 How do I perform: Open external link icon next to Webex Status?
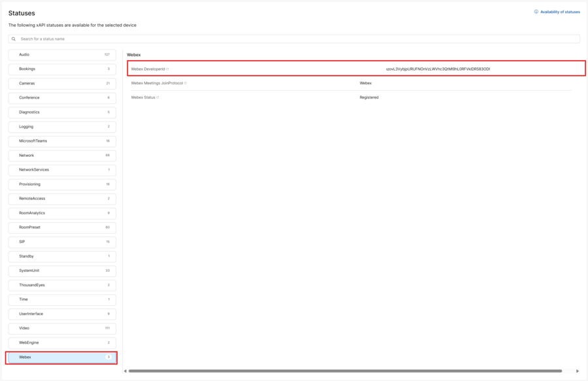point(158,97)
